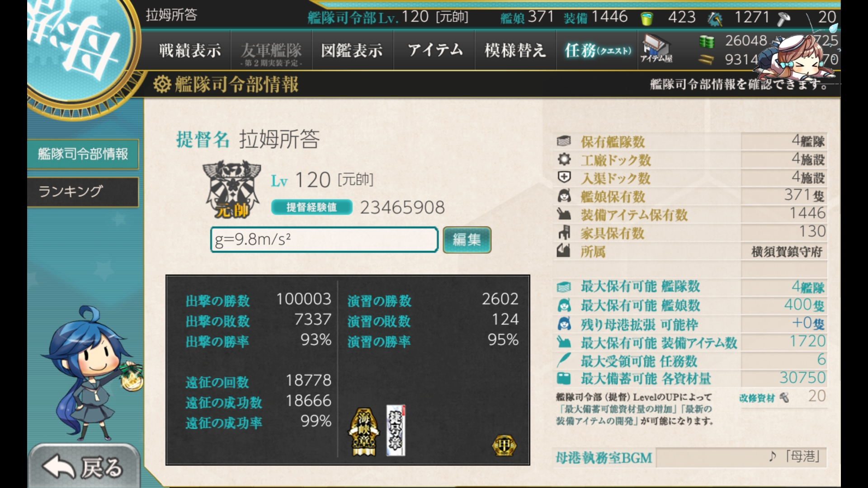The image size is (868, 488).
Task: Click the green bucket repair item icon
Action: tap(647, 19)
